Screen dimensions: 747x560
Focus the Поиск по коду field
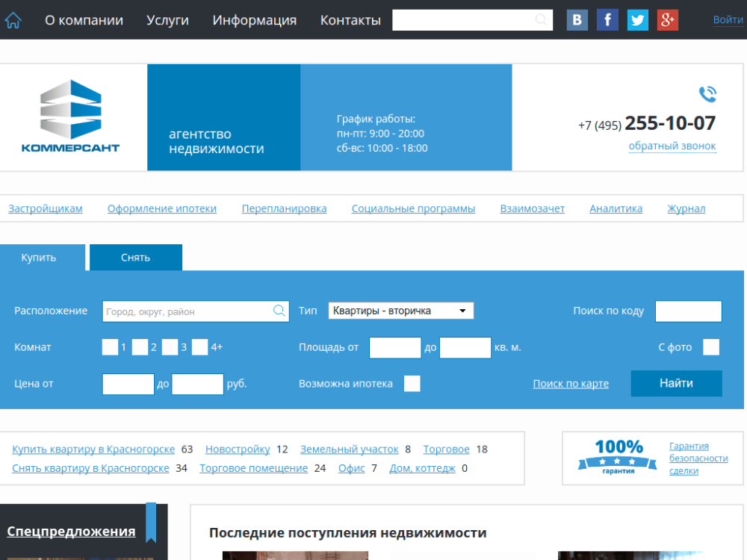(x=689, y=311)
